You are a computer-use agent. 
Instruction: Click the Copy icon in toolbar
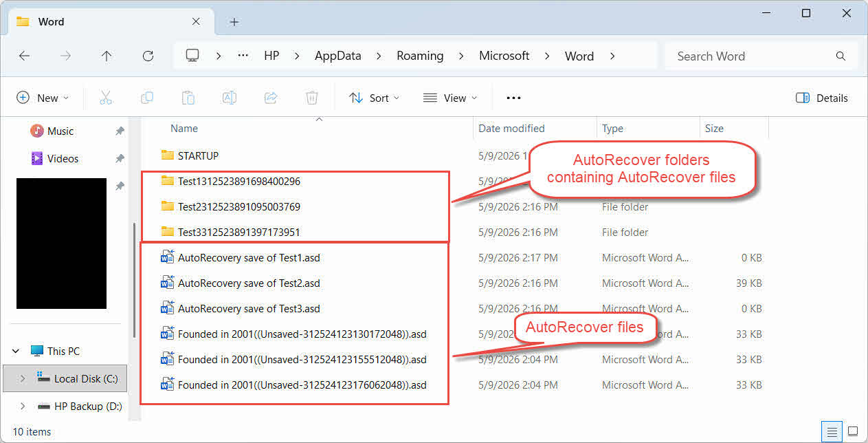(146, 98)
